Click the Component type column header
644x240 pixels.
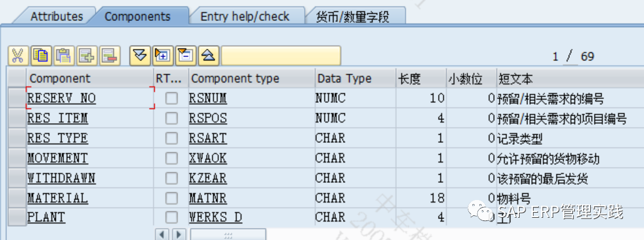pos(252,78)
